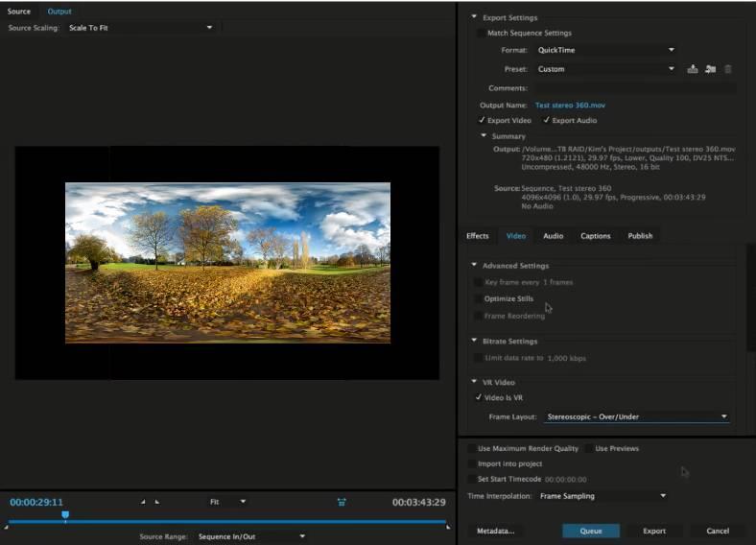Click the Set Start Timecode value 00:00:00:00
Screen dimensions: 756x545
(x=565, y=480)
